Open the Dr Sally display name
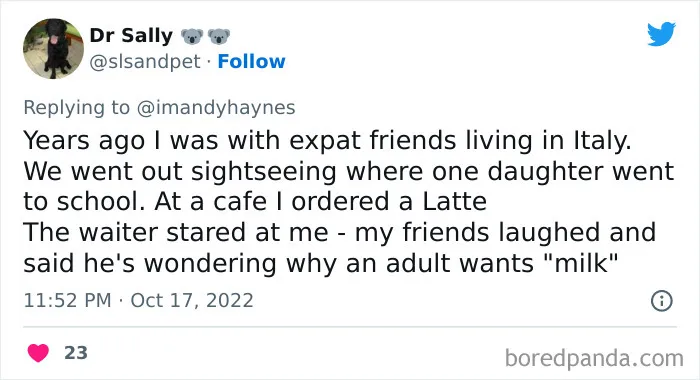The width and height of the screenshot is (700, 380). (x=131, y=36)
